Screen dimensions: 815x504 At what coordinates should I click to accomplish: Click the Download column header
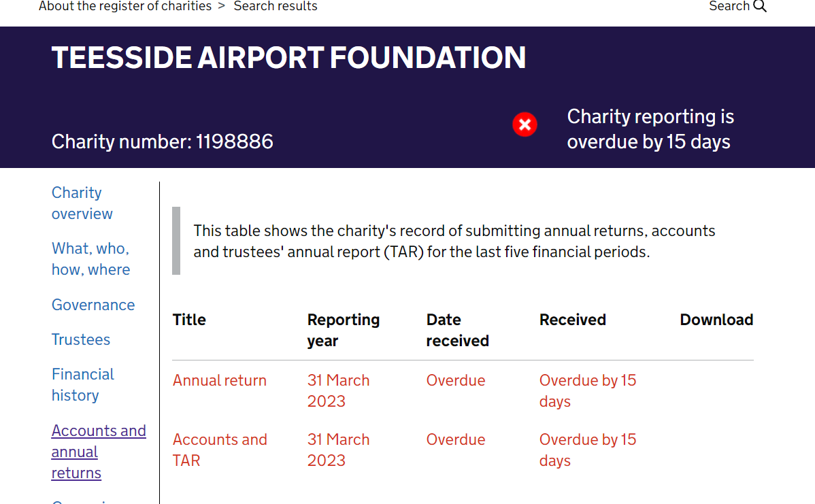click(716, 320)
